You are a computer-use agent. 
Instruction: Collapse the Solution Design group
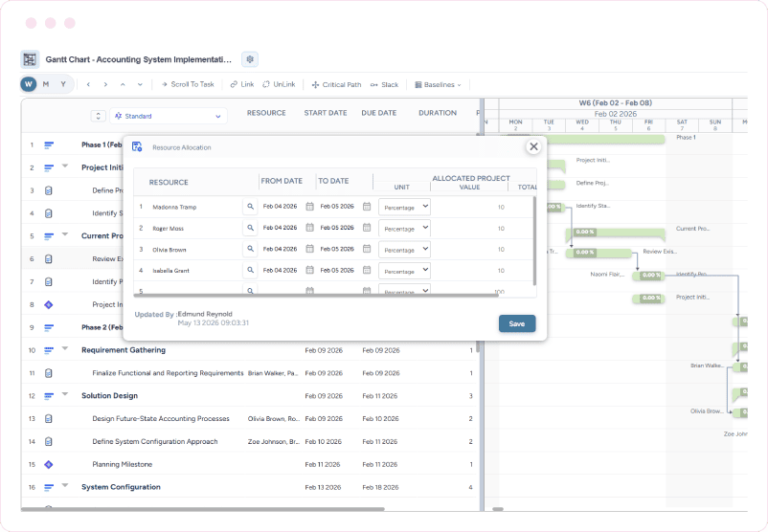click(x=65, y=394)
